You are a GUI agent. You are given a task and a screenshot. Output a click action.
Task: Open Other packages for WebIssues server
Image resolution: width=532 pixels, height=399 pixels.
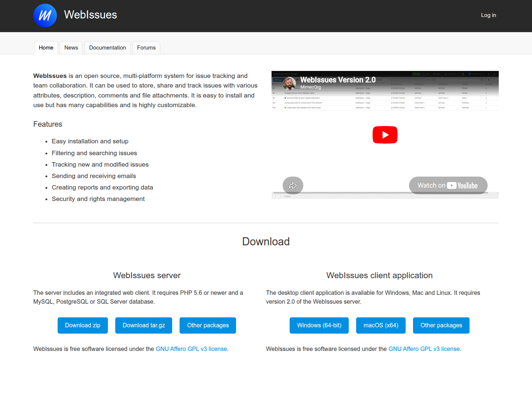[x=208, y=325]
